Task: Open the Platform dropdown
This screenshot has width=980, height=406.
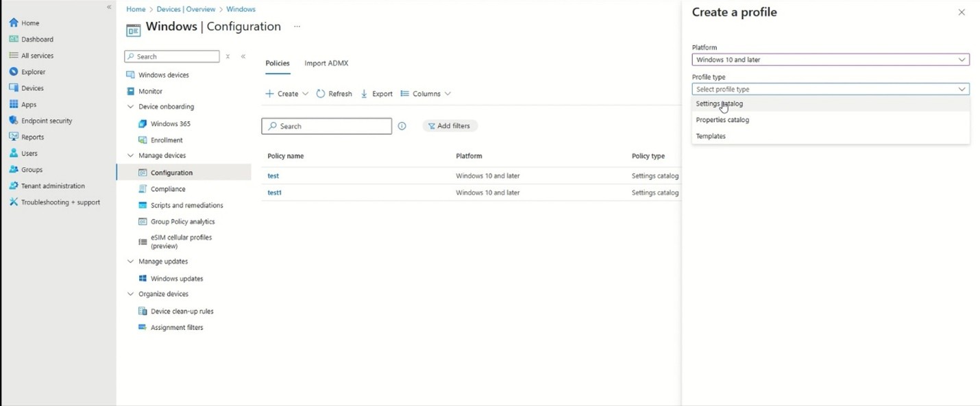Action: click(830, 60)
